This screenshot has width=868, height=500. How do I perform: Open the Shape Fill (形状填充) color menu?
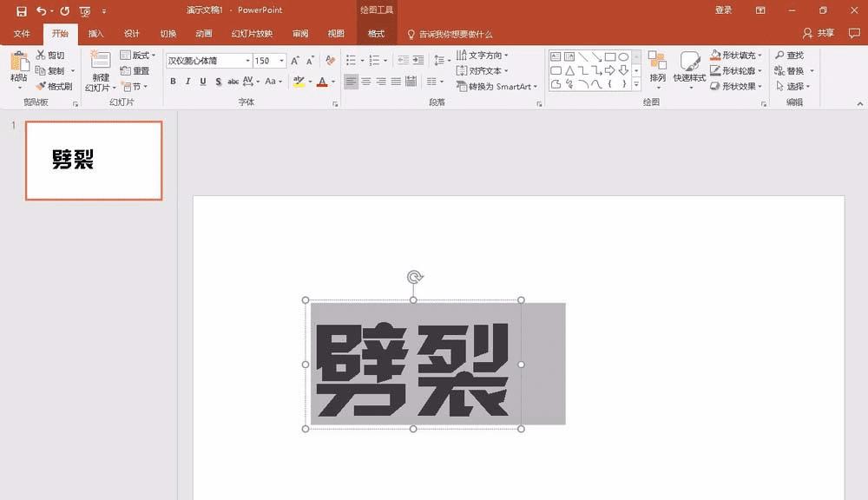[736, 56]
